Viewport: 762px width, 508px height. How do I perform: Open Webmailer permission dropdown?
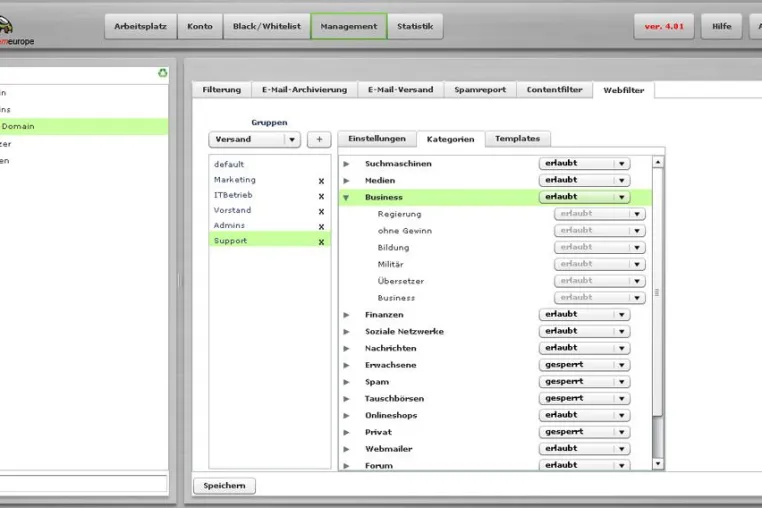(x=585, y=449)
